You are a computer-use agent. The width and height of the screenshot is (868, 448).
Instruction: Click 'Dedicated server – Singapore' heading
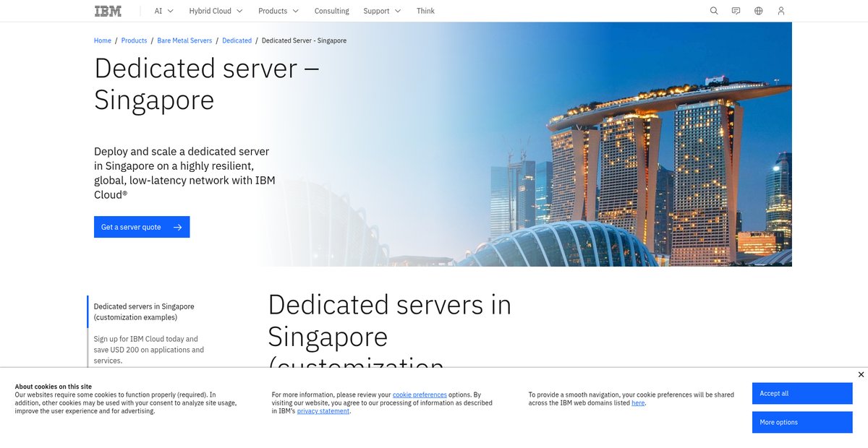click(207, 84)
